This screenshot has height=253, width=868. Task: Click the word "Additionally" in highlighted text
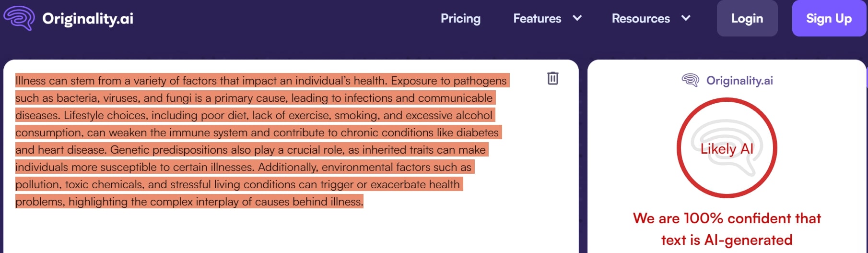(288, 167)
